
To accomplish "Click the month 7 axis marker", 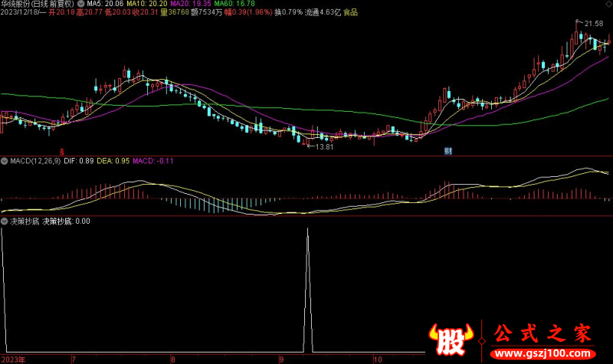I will click(x=74, y=359).
